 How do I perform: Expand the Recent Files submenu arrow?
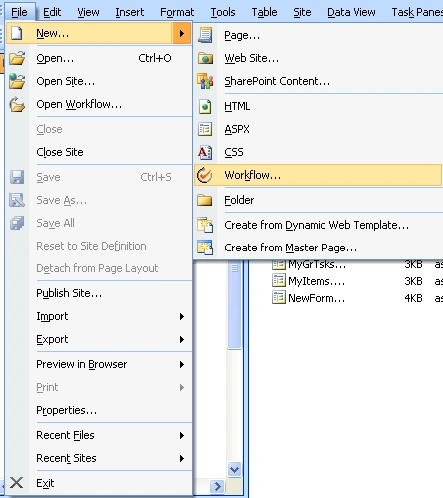point(182,435)
